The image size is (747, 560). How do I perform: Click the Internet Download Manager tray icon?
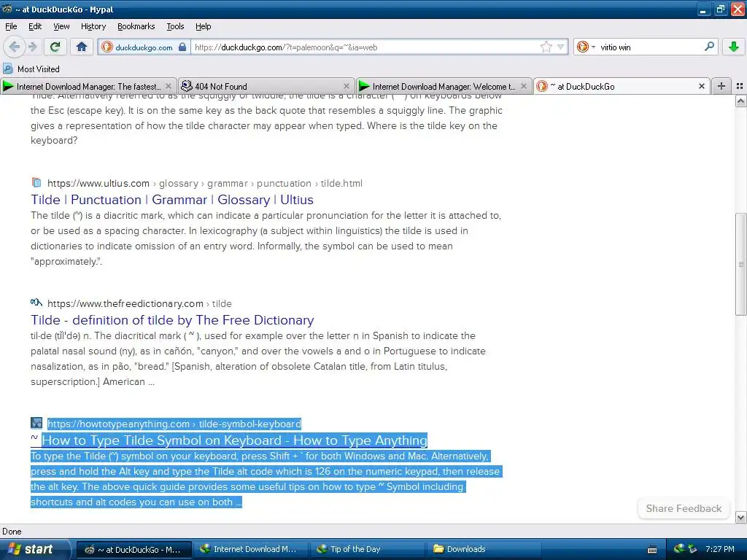click(x=679, y=548)
